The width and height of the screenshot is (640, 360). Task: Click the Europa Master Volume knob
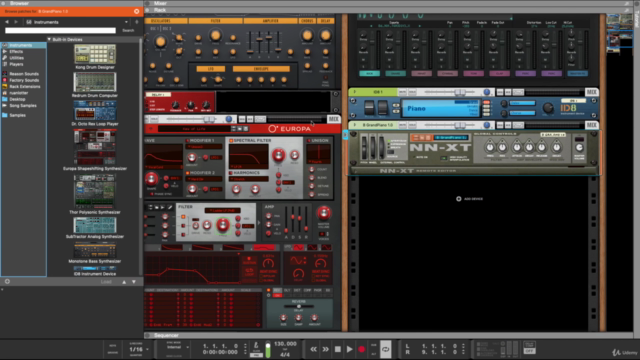[323, 213]
